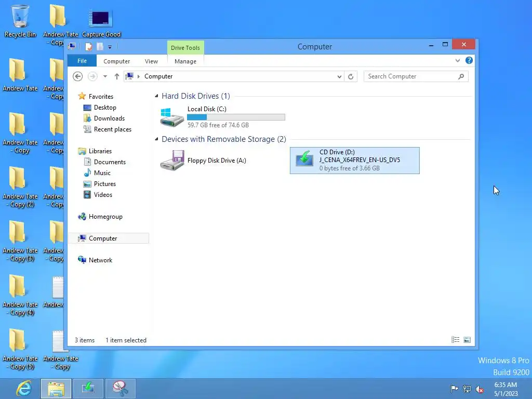Select the Andrew Tate - Copy (3) folder
The width and height of the screenshot is (532, 399).
20,241
